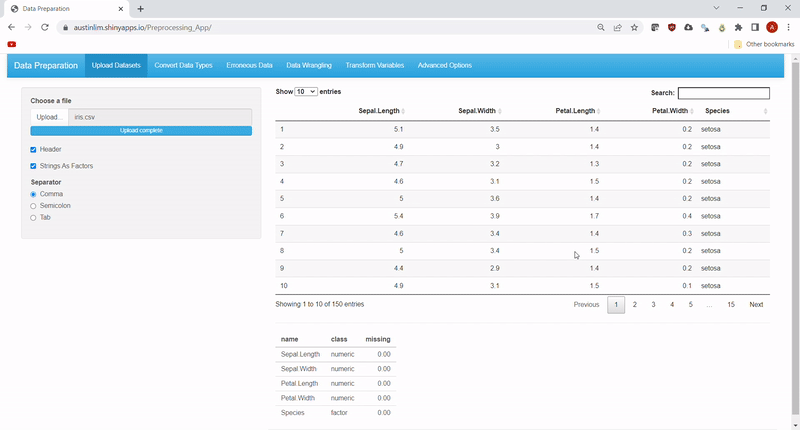Click the iris.csv file name field
Screen dimensions: 800x430
[x=160, y=117]
